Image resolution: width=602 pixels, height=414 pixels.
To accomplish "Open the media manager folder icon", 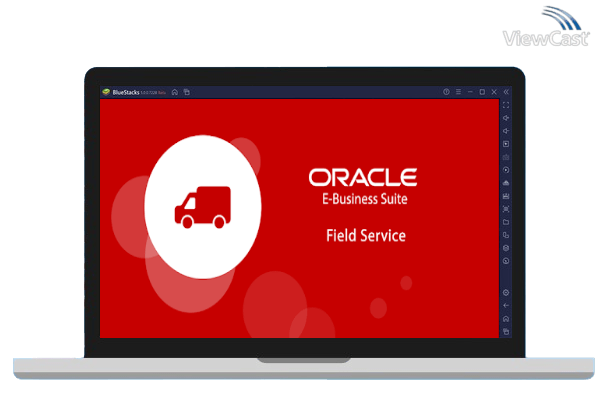I will point(506,222).
